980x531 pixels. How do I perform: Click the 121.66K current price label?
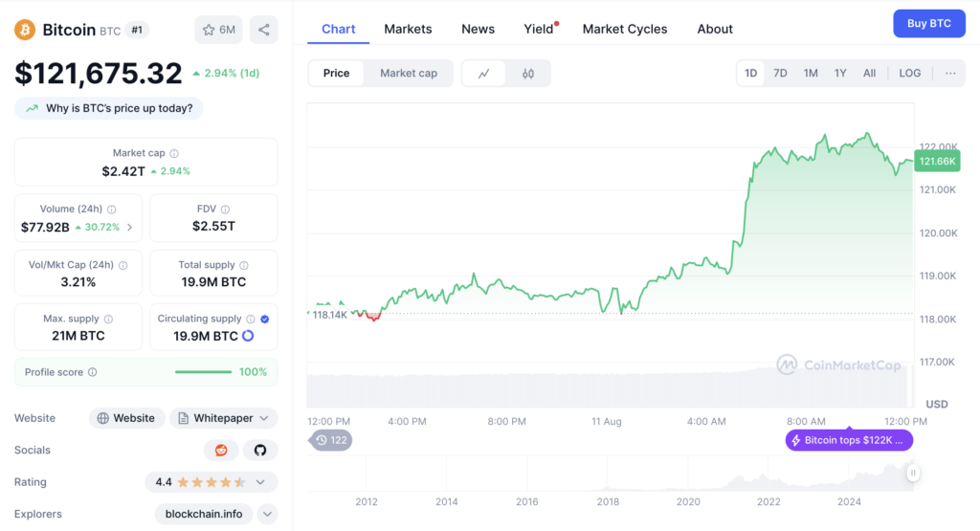(938, 161)
